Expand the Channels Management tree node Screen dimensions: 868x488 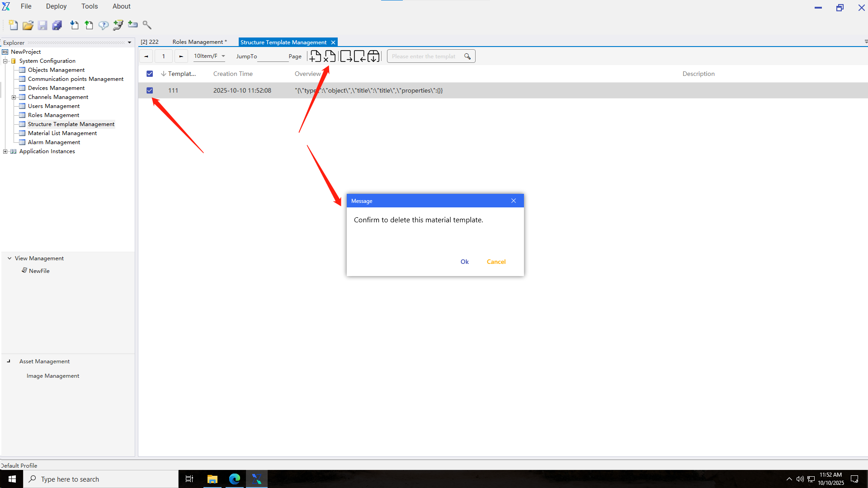[x=14, y=97]
